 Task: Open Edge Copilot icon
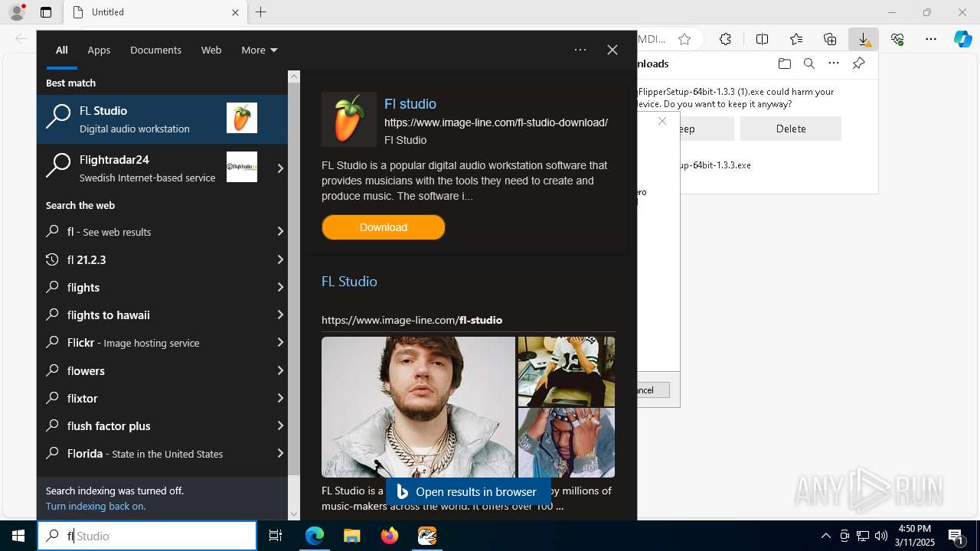963,39
